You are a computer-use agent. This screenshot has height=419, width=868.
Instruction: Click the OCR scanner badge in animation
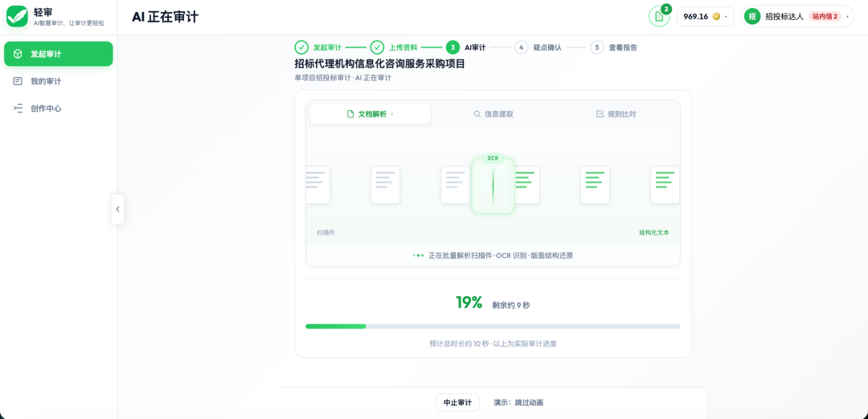tap(493, 158)
